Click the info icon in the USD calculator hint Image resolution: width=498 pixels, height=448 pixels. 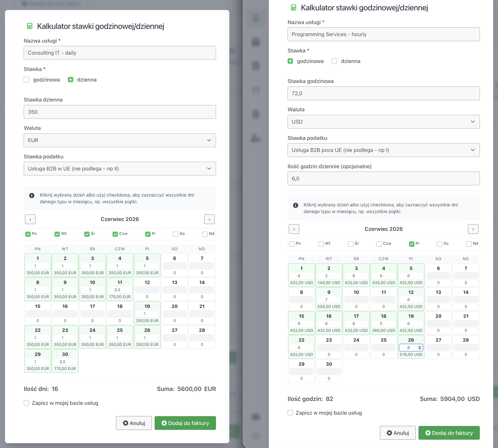click(x=296, y=205)
